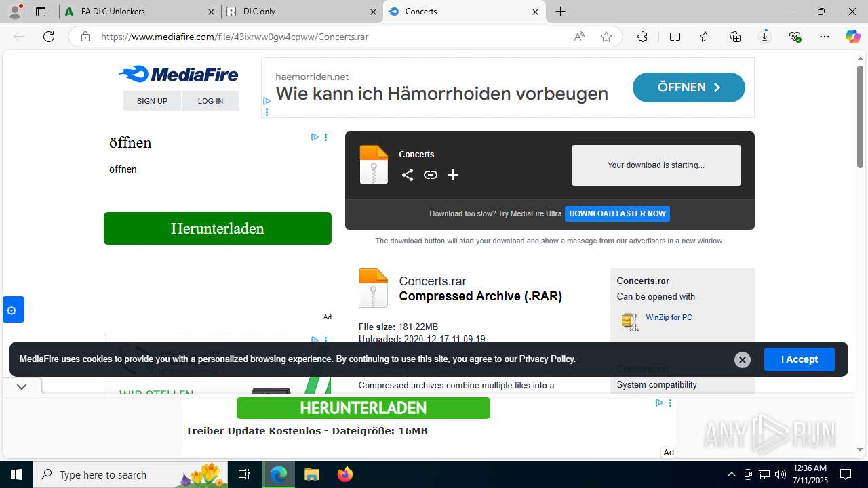Open the tab actions menu icon
The height and width of the screenshot is (488, 868).
(41, 12)
